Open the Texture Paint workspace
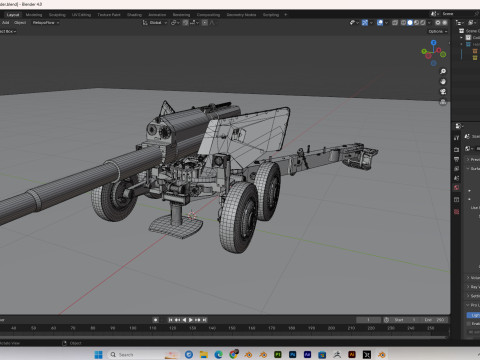Viewport: 480px width, 360px height. 109,15
